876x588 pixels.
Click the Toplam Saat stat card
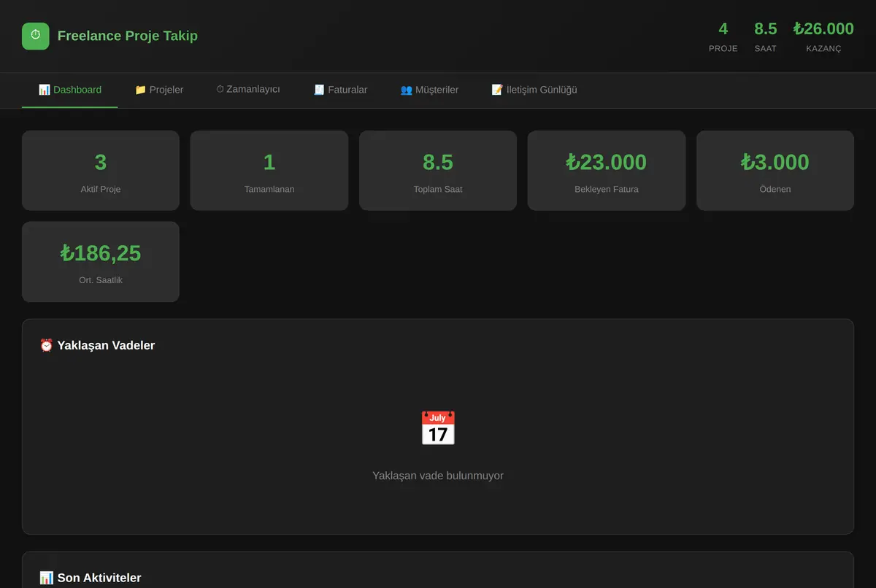click(438, 171)
